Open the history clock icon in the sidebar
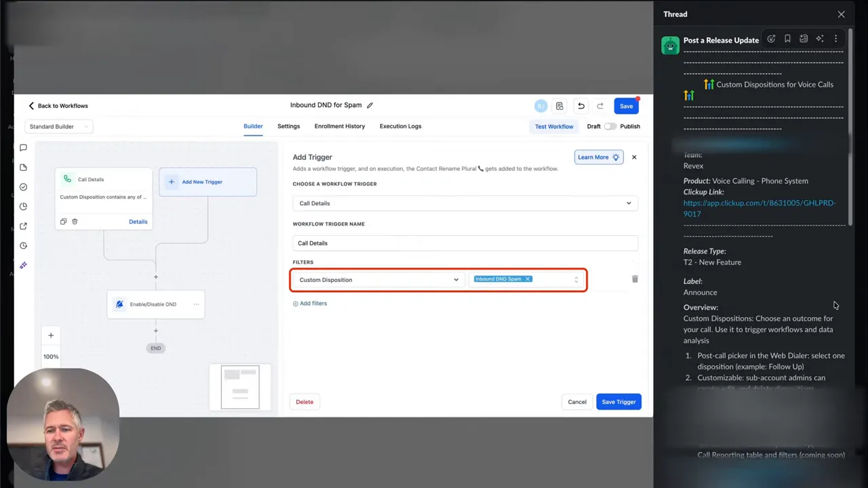Screen dimensions: 868x488 pyautogui.click(x=23, y=245)
